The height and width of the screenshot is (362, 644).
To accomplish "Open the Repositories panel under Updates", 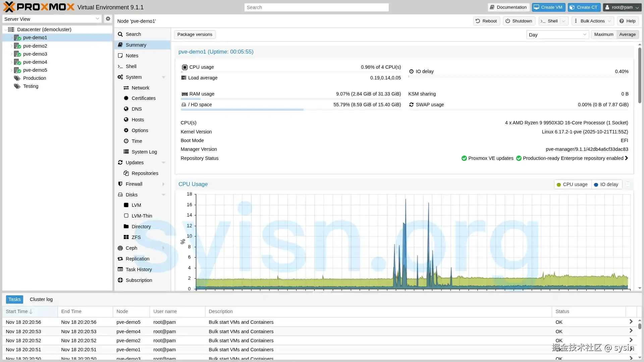I will pyautogui.click(x=145, y=173).
